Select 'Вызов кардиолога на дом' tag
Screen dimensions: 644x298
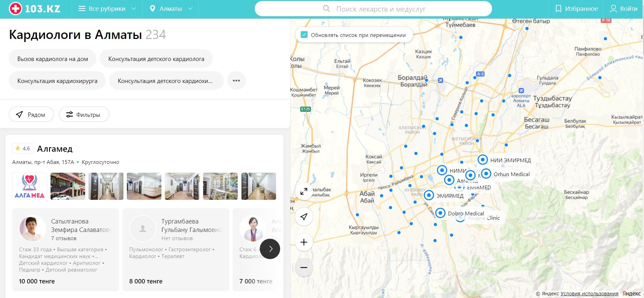[x=53, y=59]
